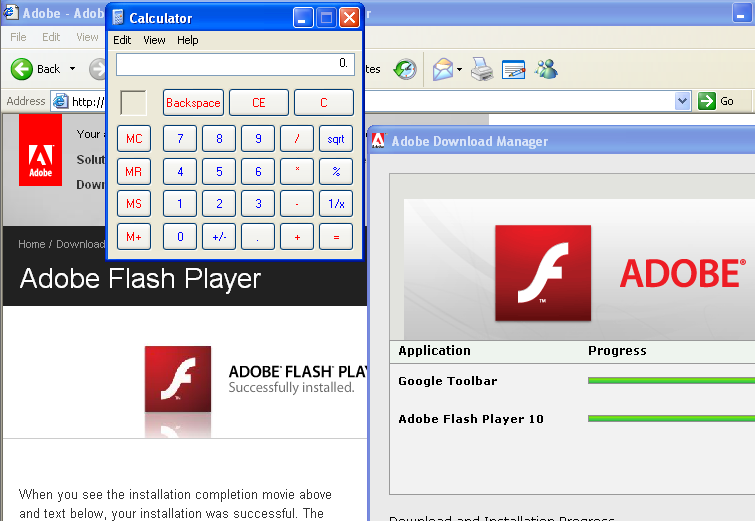Viewport: 755px width, 521px height.
Task: Click the Adobe Flash Player 10 progress bar
Action: (671, 418)
